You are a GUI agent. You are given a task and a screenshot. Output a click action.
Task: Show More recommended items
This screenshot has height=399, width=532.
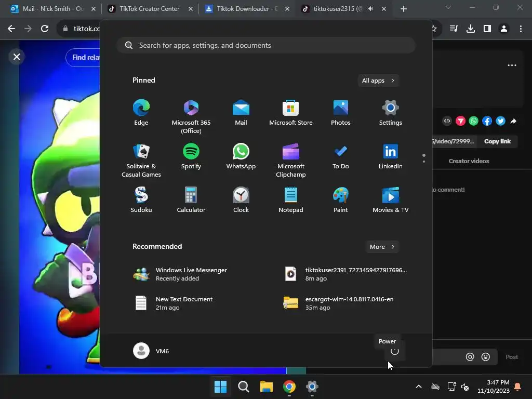tap(382, 247)
